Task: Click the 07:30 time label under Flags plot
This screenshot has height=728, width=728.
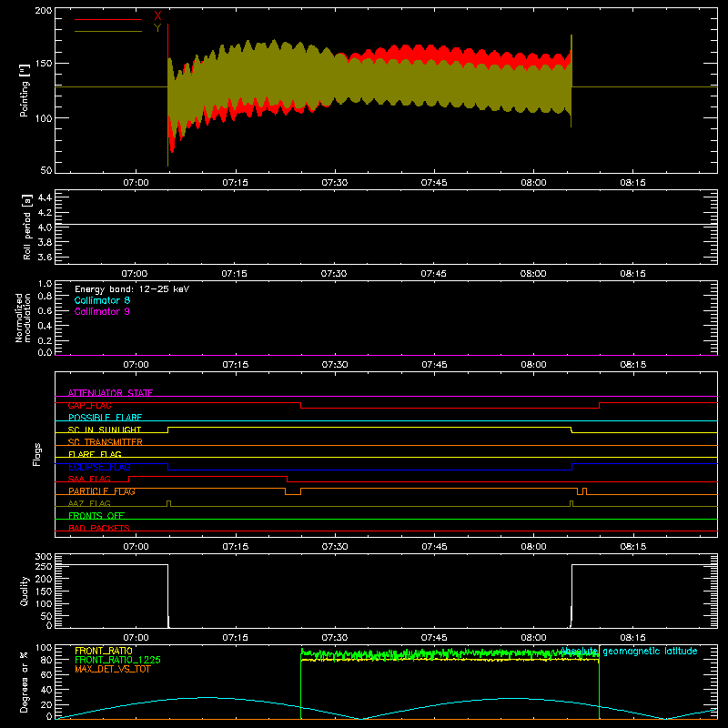Action: [x=335, y=547]
